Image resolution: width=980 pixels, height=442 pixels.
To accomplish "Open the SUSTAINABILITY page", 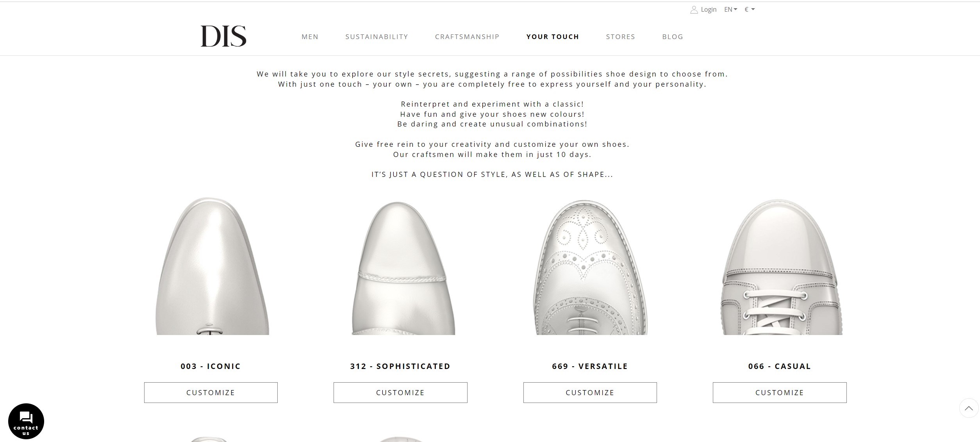I will (376, 37).
